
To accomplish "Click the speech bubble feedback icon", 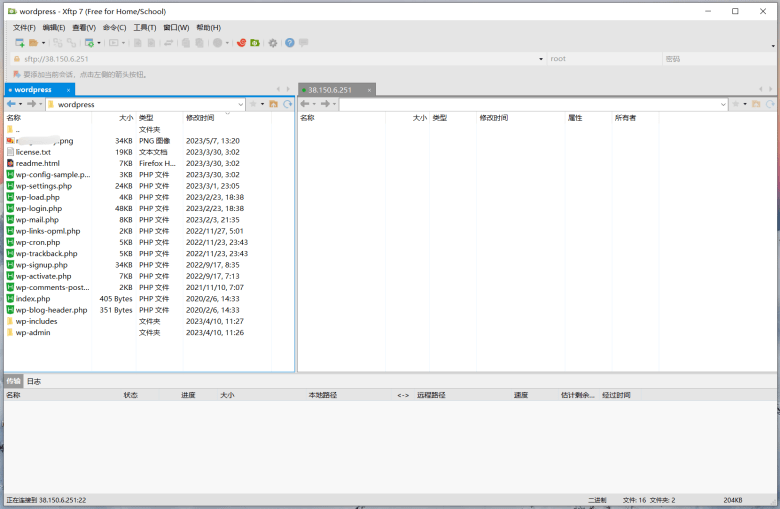I will tap(303, 43).
